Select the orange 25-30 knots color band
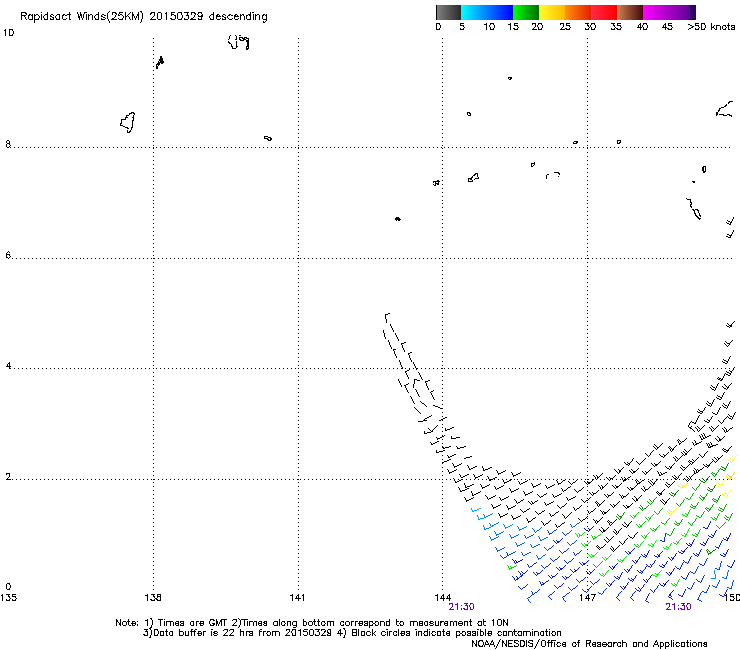The image size is (740, 650). click(577, 12)
